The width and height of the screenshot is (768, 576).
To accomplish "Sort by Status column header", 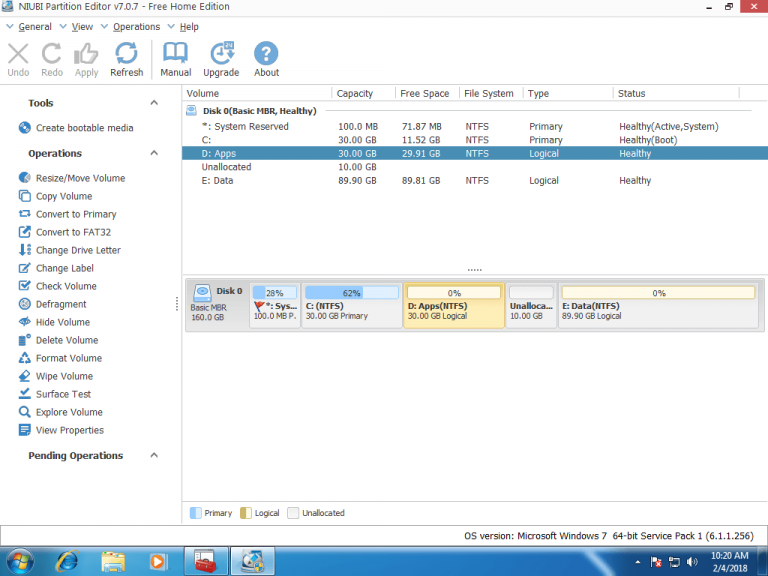I will tap(676, 94).
